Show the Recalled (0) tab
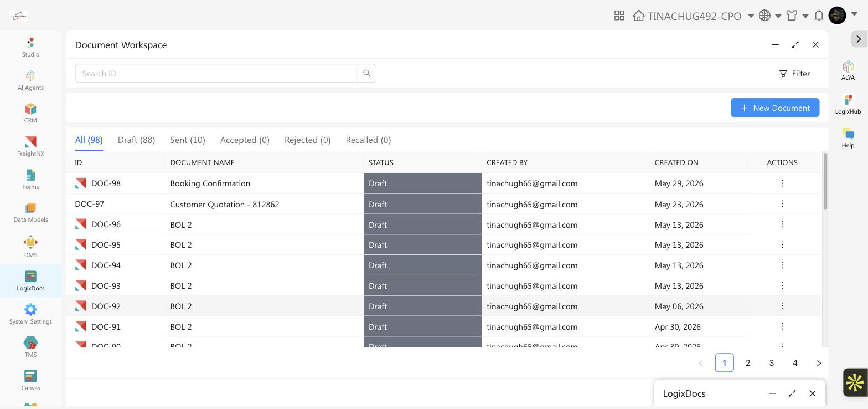Viewport: 868px width, 409px height. 368,140
